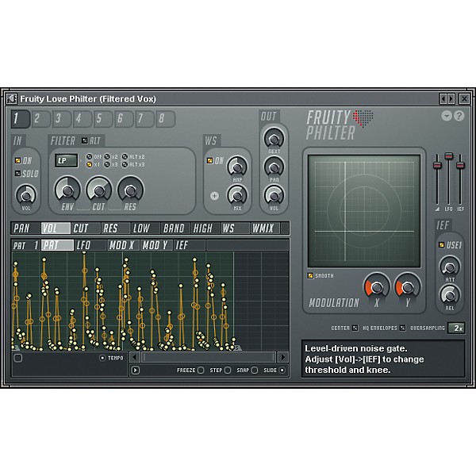Click the LFO amount slider handle
476x476 pixels.
point(448,156)
